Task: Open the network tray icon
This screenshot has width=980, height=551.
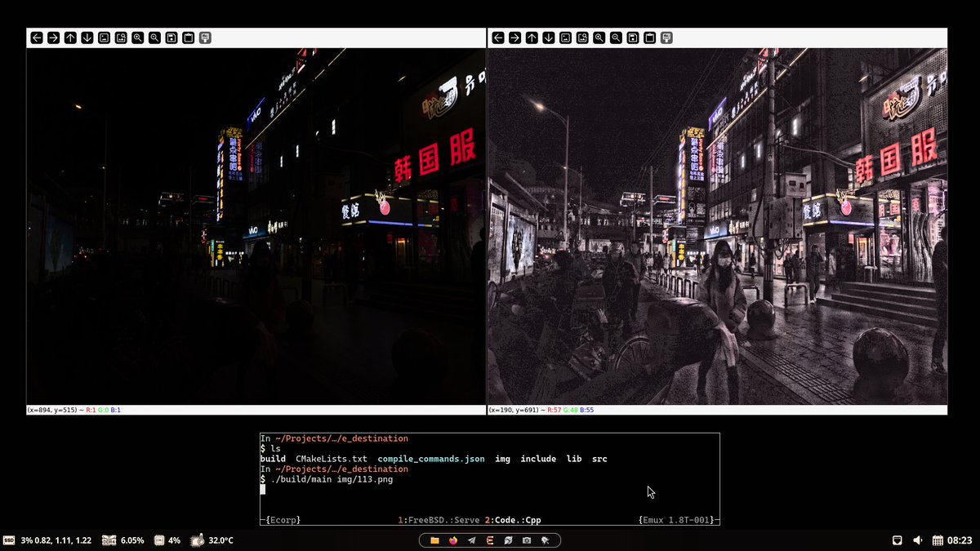Action: [897, 540]
